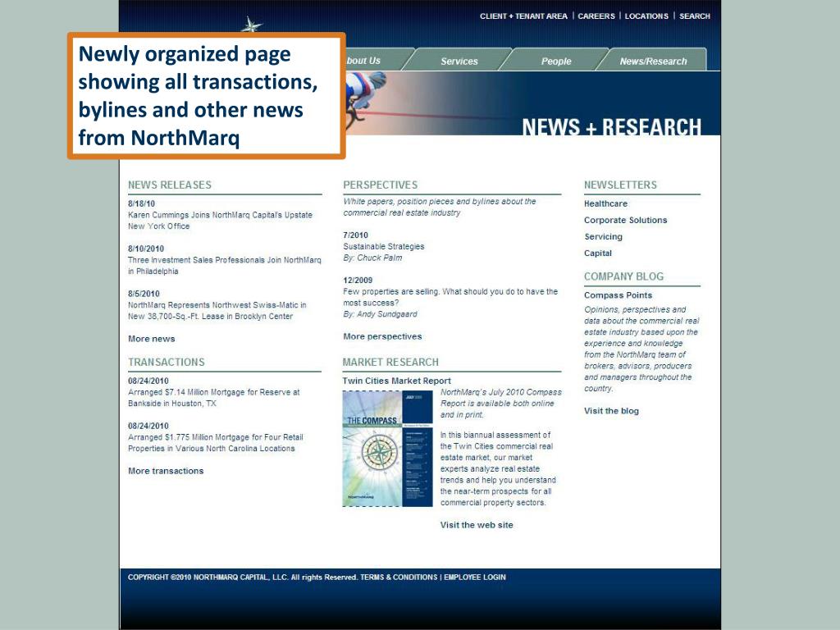Image resolution: width=840 pixels, height=630 pixels.
Task: Click the By: Andy Sundgaard byline
Action: pyautogui.click(x=380, y=314)
